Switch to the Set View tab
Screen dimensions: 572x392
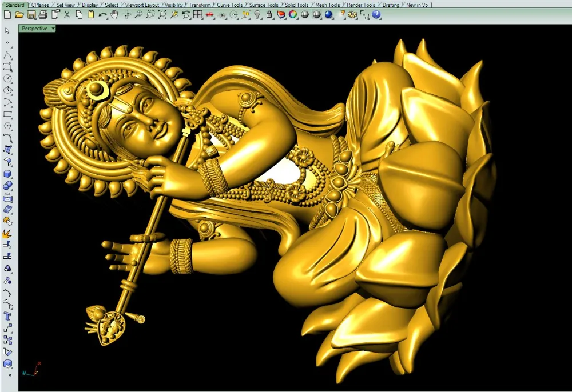[x=66, y=5]
